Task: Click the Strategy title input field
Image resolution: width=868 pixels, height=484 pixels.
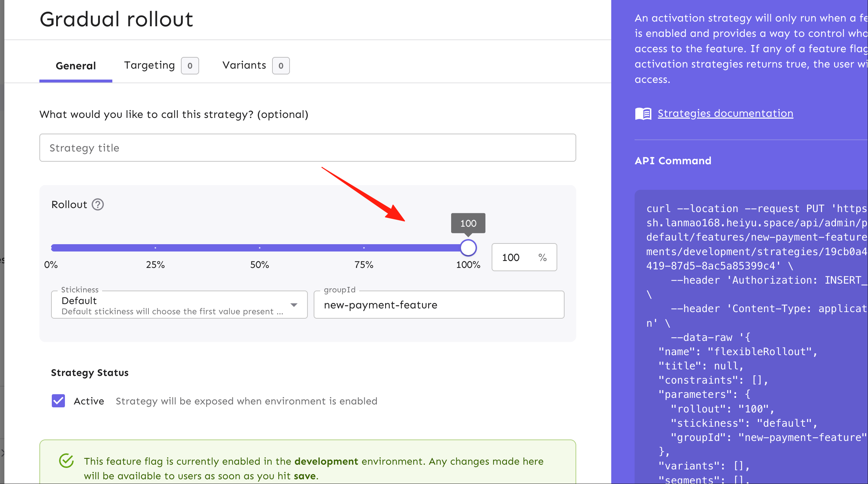Action: click(x=307, y=148)
